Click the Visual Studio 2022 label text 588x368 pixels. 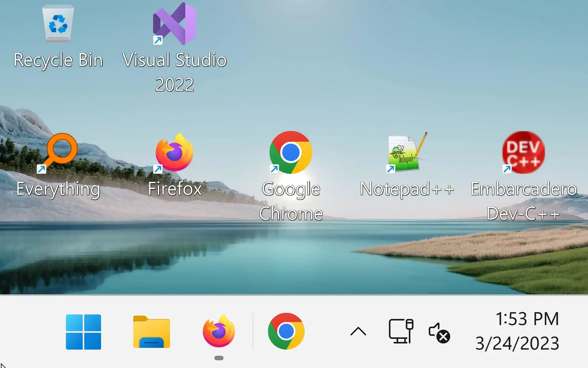174,72
